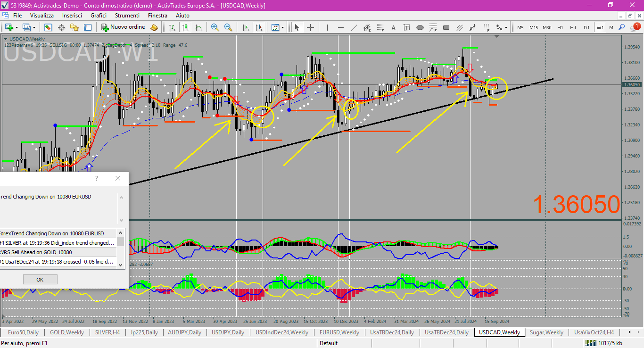Click the chart shift triangle marker
Screen dimensions: 644x348
(x=496, y=36)
